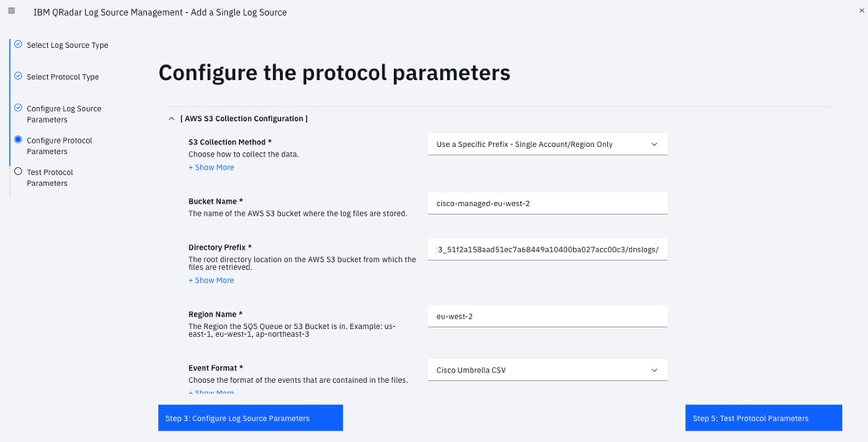Viewport: 868px width, 442px height.
Task: Select the Select Protocol Type step label
Action: [x=63, y=77]
